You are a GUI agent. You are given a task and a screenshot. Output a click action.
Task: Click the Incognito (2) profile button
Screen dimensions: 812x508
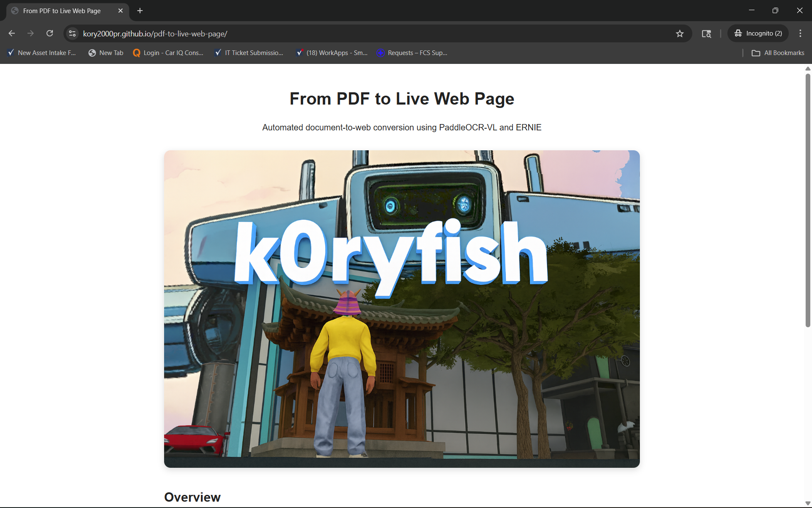(x=758, y=33)
